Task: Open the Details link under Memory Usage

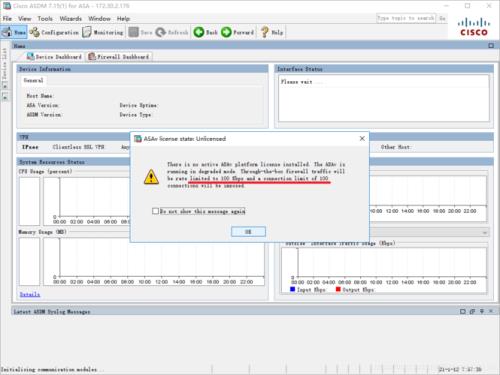Action: point(30,294)
